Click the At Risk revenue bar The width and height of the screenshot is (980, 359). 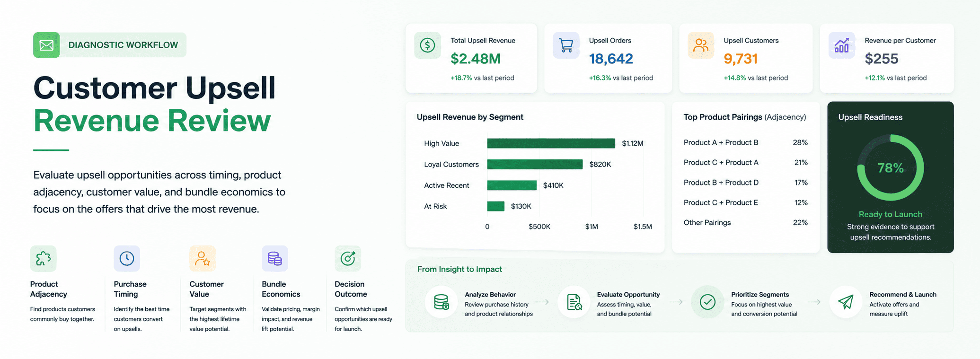click(496, 206)
